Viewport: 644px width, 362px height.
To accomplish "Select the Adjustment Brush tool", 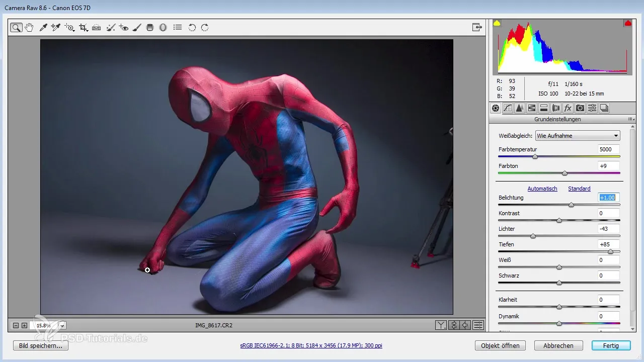I will [x=137, y=28].
